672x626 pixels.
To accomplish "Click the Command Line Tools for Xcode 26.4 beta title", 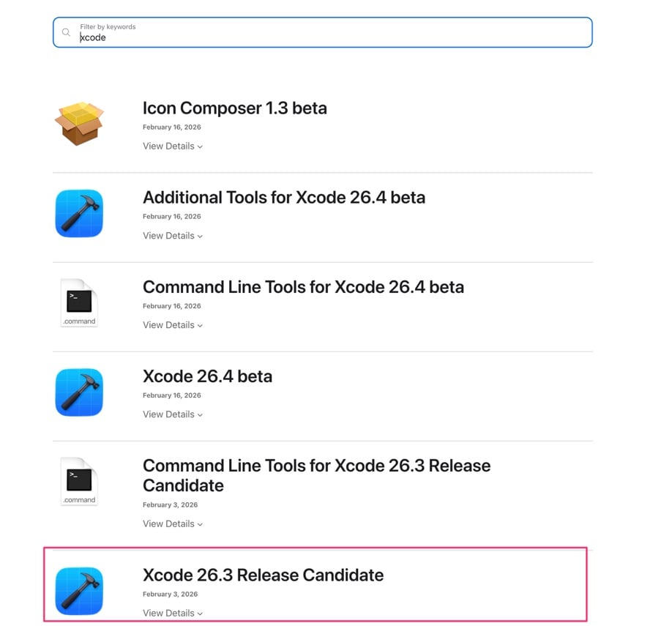I will [303, 287].
